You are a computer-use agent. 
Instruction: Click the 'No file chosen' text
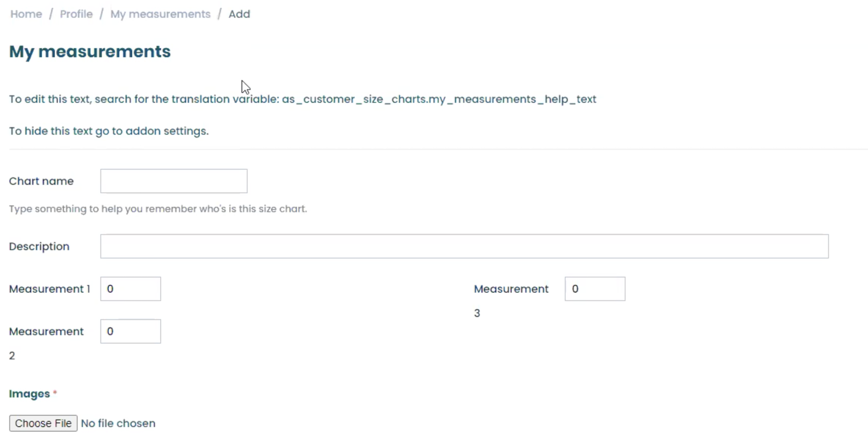tap(118, 423)
